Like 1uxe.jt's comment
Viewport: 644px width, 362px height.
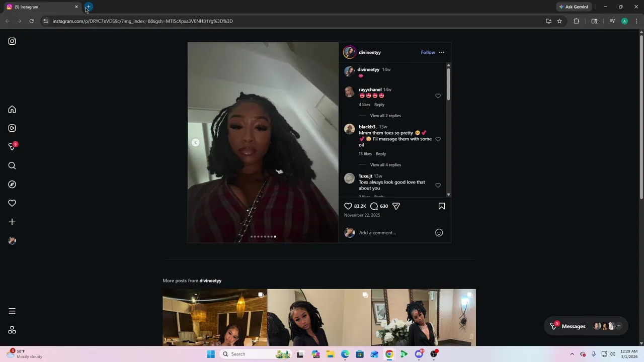click(x=438, y=186)
